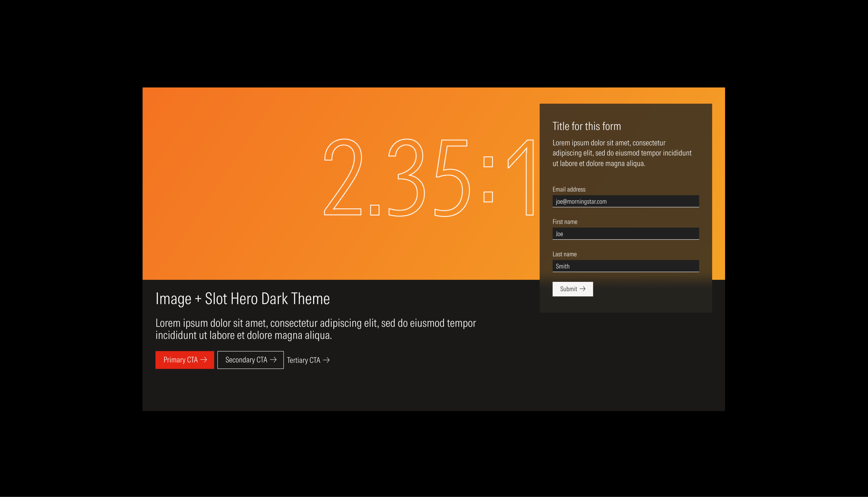
Task: Click the Image + Slot Hero Dark Theme heading
Action: tap(243, 298)
